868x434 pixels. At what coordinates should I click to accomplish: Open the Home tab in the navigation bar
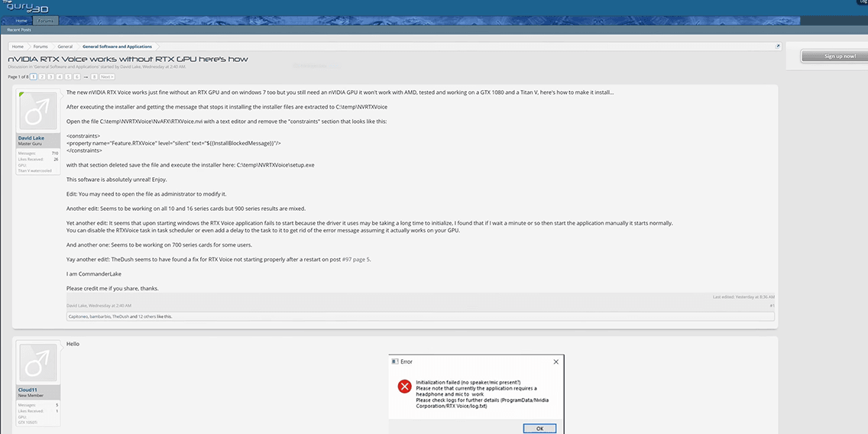[21, 21]
